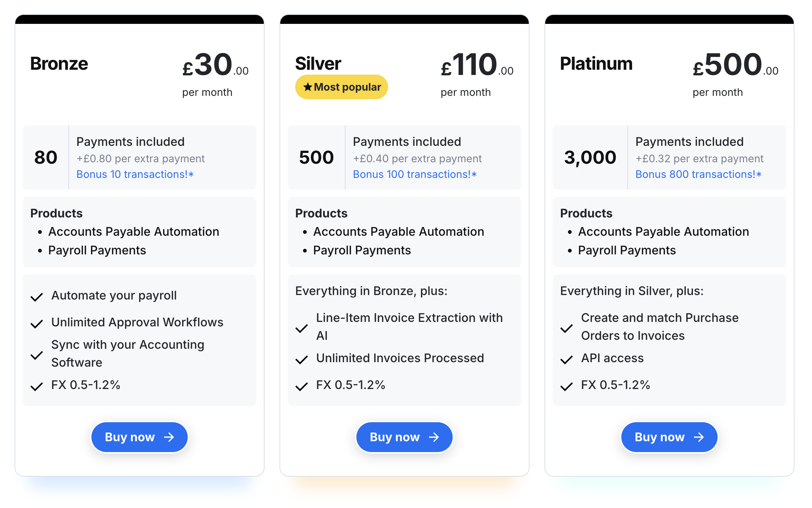The width and height of the screenshot is (812, 508).
Task: Click the Bronze plan Buy now button
Action: coord(139,437)
